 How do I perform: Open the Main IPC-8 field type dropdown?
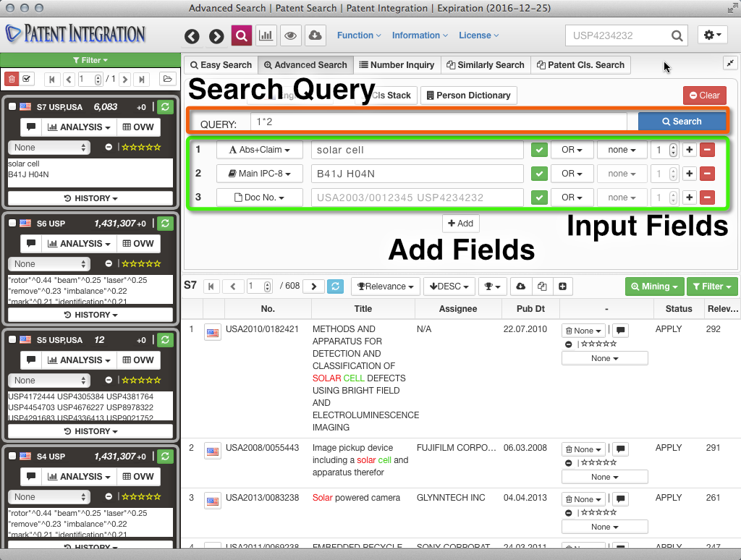pyautogui.click(x=260, y=174)
